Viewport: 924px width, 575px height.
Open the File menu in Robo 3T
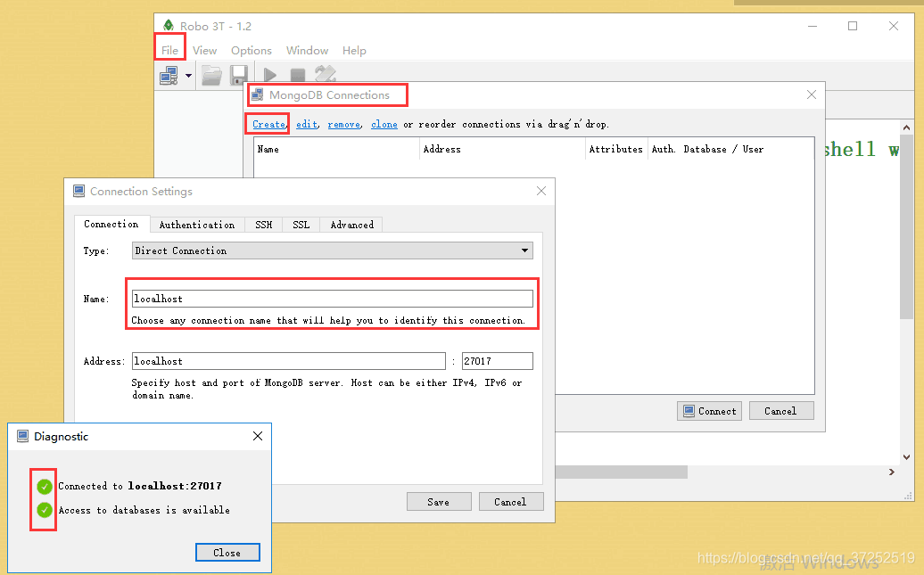[x=169, y=50]
